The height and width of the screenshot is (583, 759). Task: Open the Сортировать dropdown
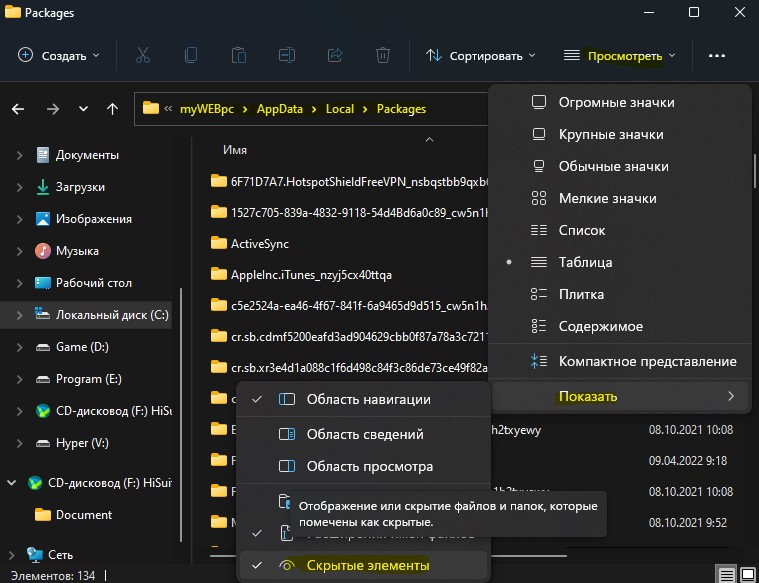[480, 56]
